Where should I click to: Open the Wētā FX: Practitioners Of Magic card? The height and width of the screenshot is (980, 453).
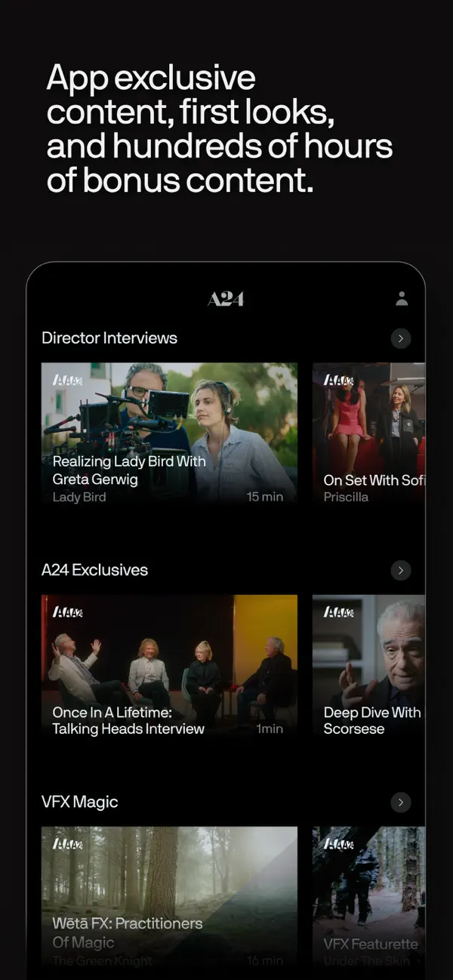(169, 898)
